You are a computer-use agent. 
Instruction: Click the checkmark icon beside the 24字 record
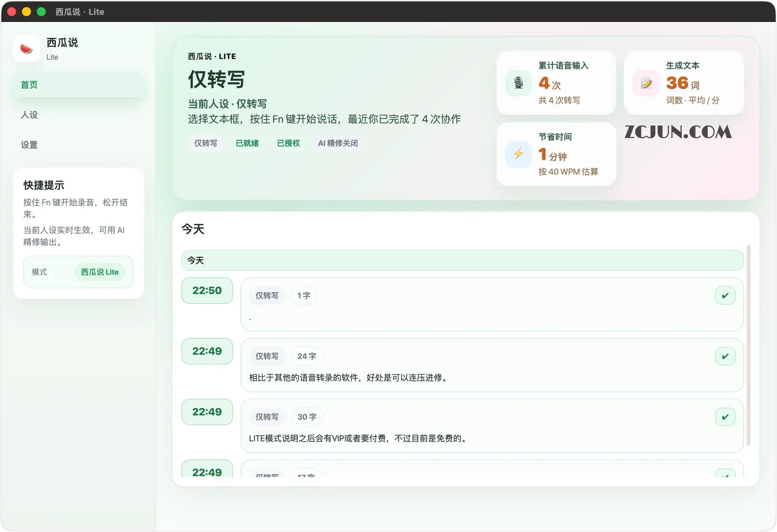725,356
